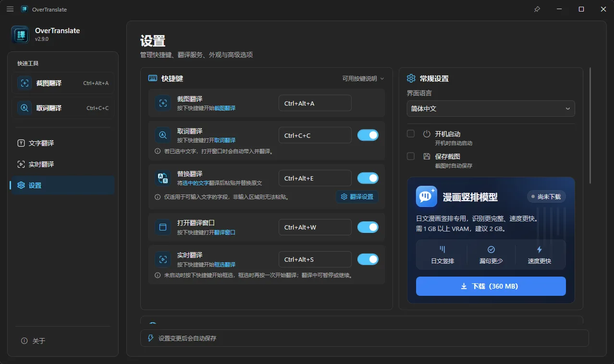Click the OverTranslate logo in the sidebar
This screenshot has height=364, width=614.
click(20, 35)
